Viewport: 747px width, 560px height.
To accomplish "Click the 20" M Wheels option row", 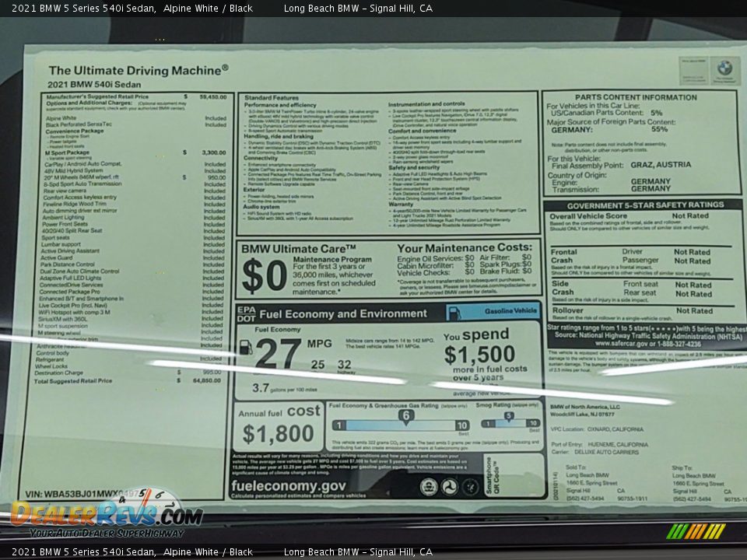I will tap(135, 177).
